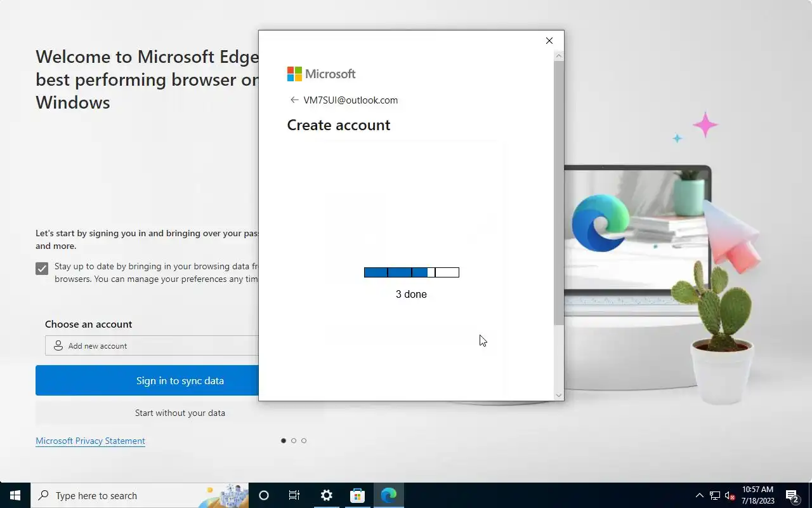Show hidden system tray icons
The height and width of the screenshot is (508, 812).
[x=700, y=495]
